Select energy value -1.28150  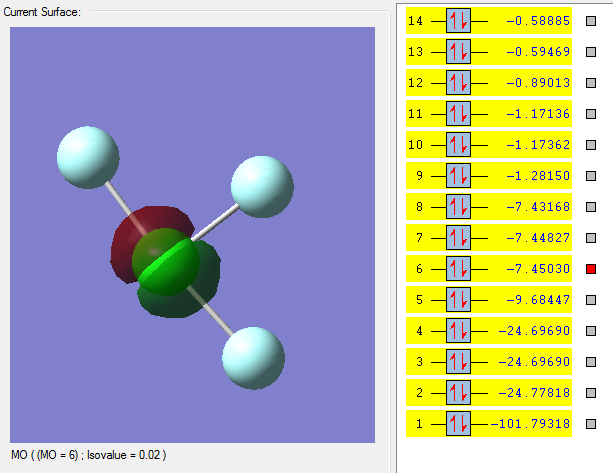coord(538,176)
